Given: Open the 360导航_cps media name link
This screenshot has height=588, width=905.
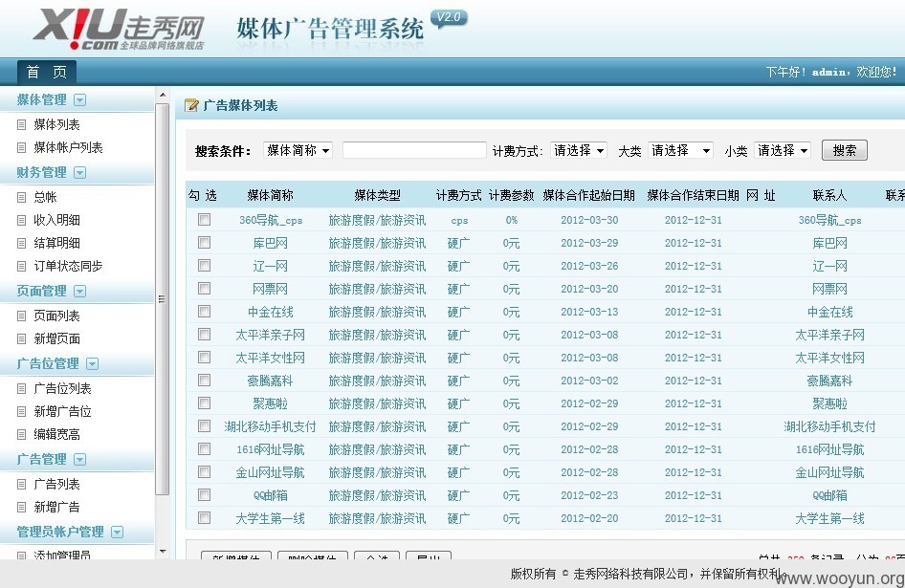Looking at the screenshot, I should [271, 221].
